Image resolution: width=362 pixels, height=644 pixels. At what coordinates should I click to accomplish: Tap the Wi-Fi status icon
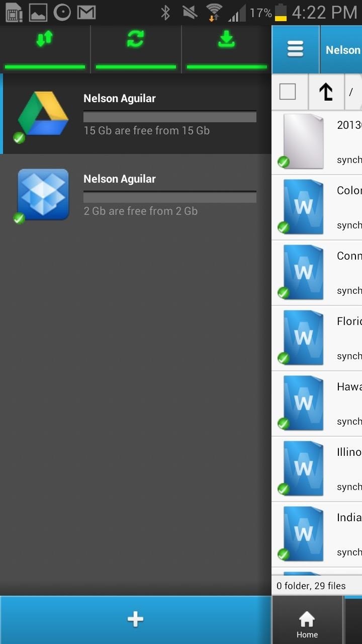click(x=214, y=13)
